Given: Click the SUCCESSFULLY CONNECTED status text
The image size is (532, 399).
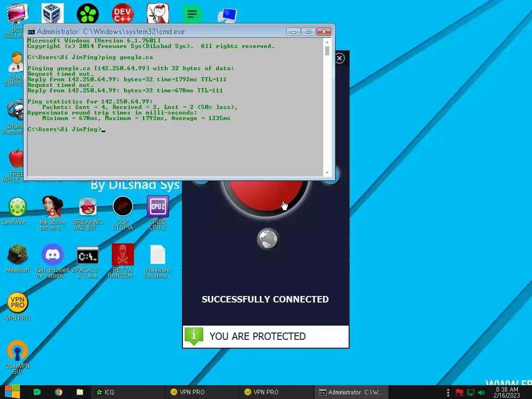Looking at the screenshot, I should pyautogui.click(x=266, y=299).
